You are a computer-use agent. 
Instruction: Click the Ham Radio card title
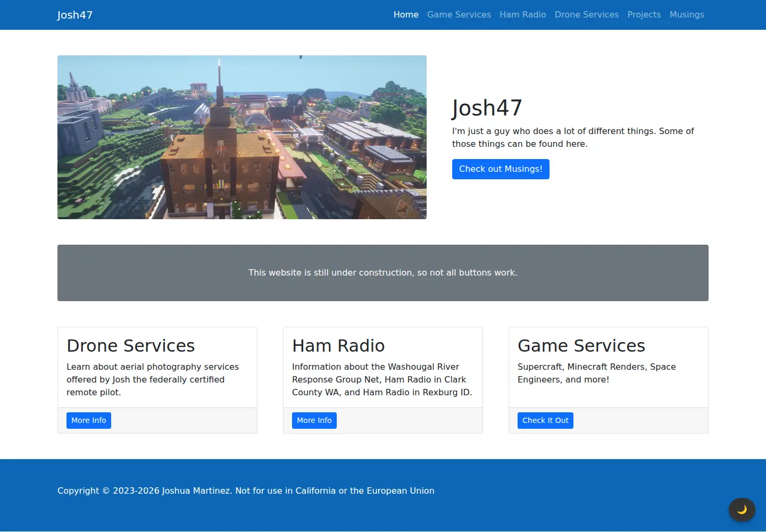click(x=338, y=346)
